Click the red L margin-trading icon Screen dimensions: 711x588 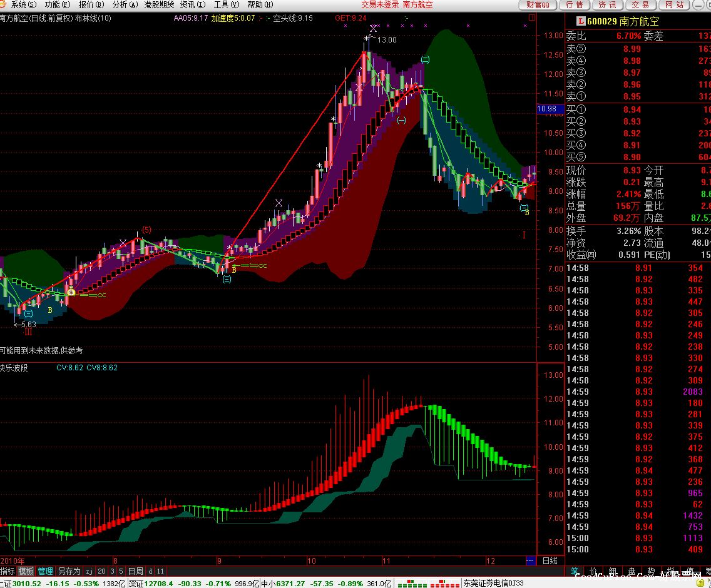(580, 21)
